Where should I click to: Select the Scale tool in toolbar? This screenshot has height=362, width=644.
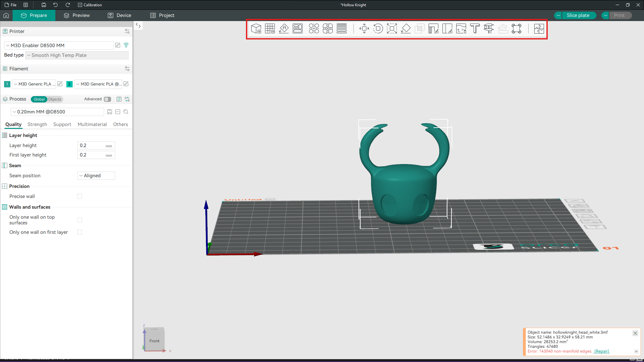pos(392,29)
